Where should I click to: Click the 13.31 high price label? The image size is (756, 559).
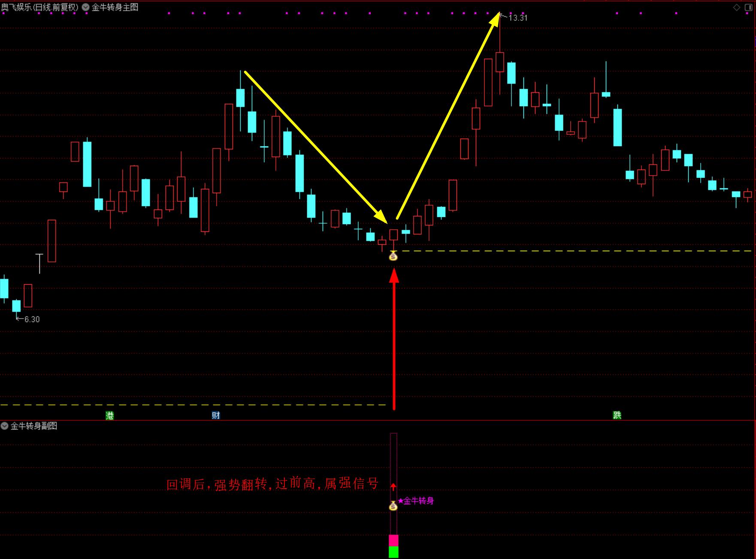tap(518, 18)
